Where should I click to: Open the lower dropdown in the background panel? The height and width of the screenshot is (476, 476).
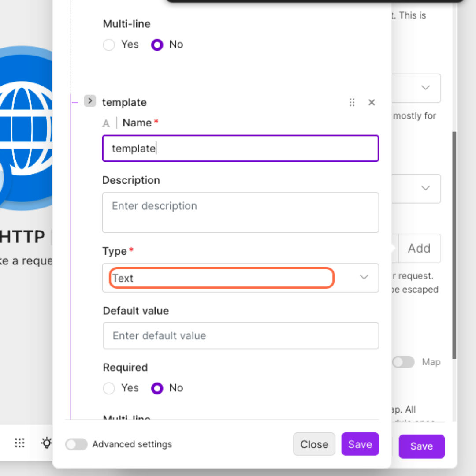pyautogui.click(x=416, y=189)
